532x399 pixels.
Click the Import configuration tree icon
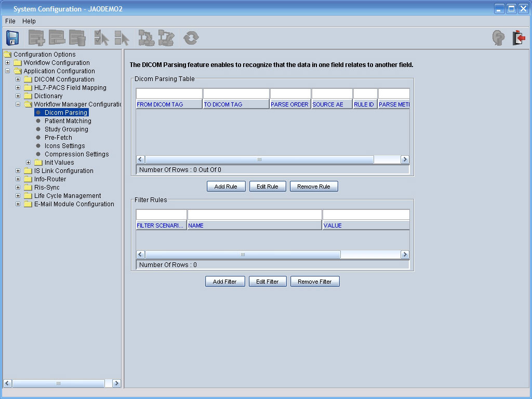[x=146, y=37]
